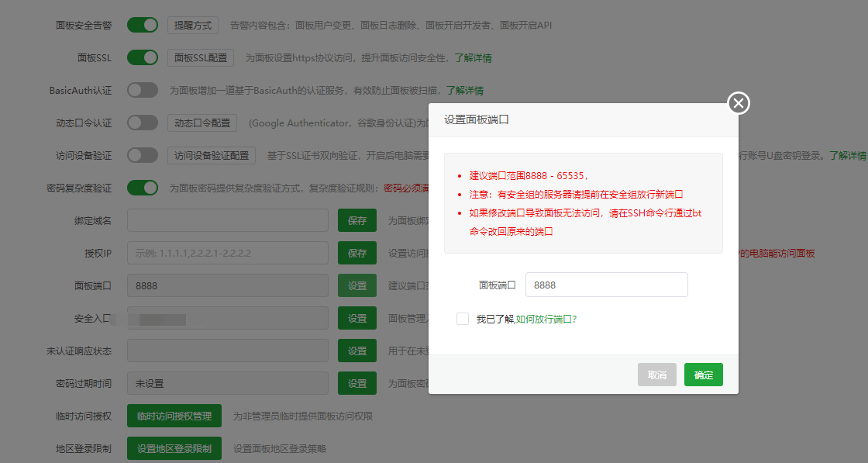The height and width of the screenshot is (463, 868).
Task: Click 取消 to cancel the port dialog
Action: 656,375
